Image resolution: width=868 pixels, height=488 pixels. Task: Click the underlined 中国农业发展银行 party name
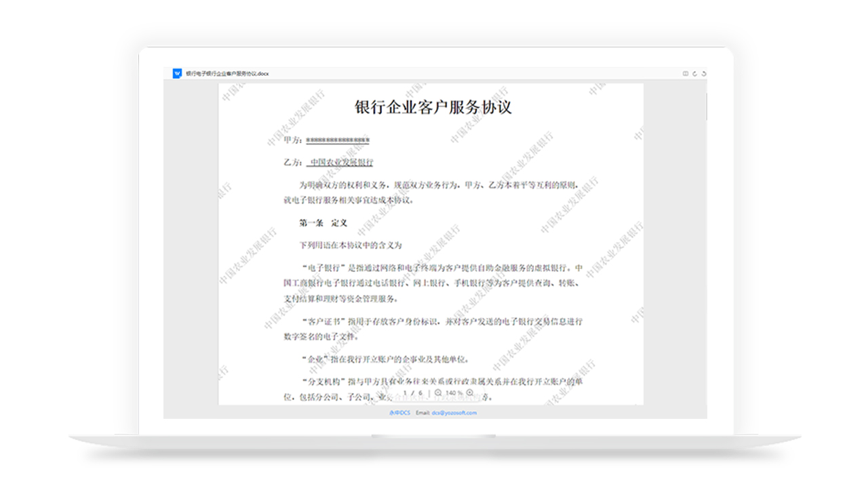tap(342, 163)
